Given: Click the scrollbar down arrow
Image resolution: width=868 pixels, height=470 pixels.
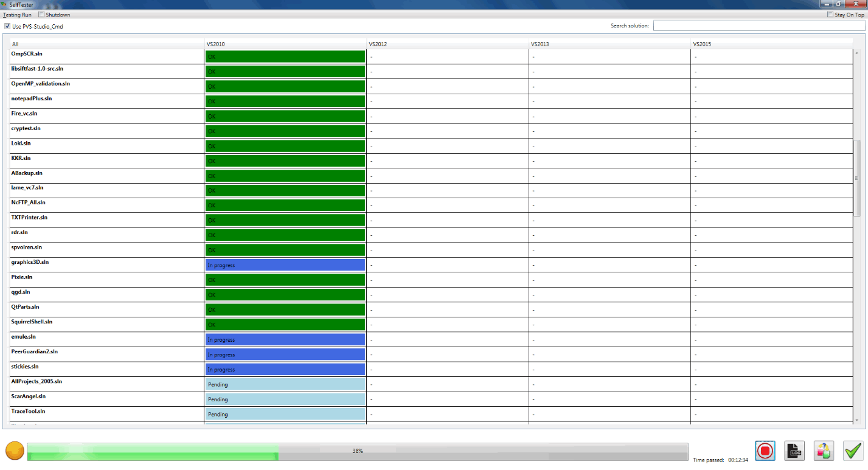Looking at the screenshot, I should click(858, 420).
